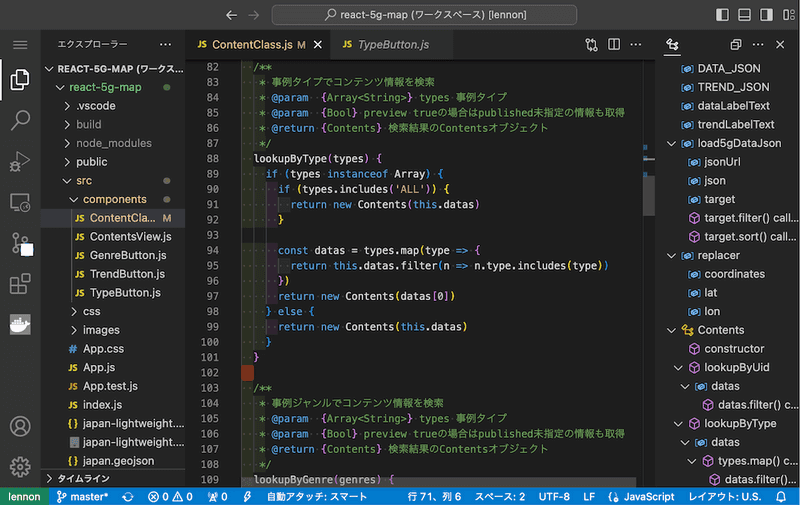The image size is (800, 505).
Task: Click the Split Editor Right icon
Action: click(616, 45)
